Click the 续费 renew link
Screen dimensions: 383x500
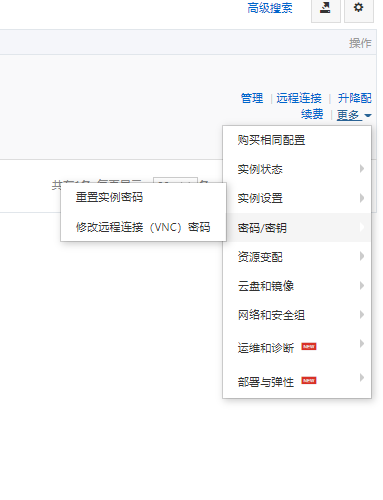point(312,114)
